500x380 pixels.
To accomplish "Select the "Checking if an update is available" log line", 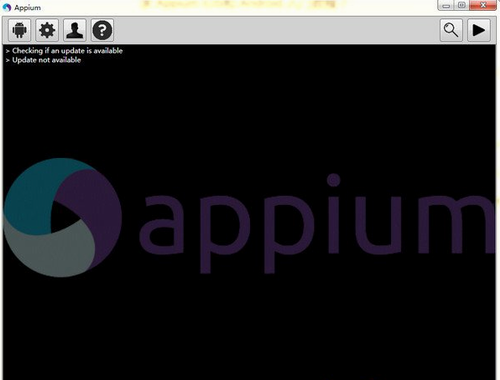I will pyautogui.click(x=67, y=51).
